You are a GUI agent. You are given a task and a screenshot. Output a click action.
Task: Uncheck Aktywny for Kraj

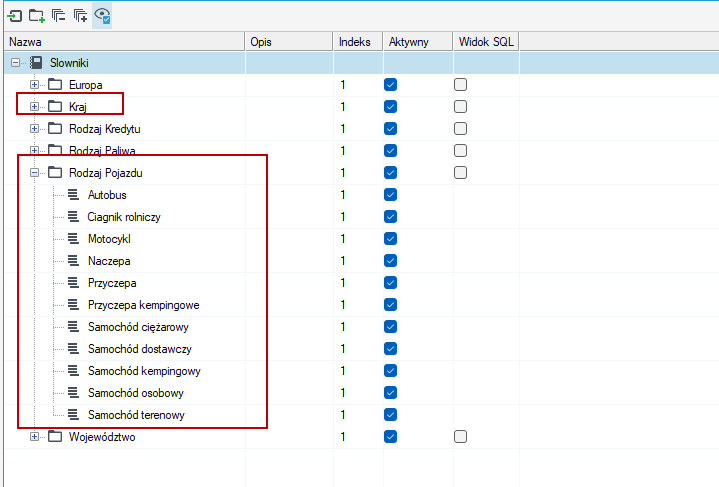(390, 106)
